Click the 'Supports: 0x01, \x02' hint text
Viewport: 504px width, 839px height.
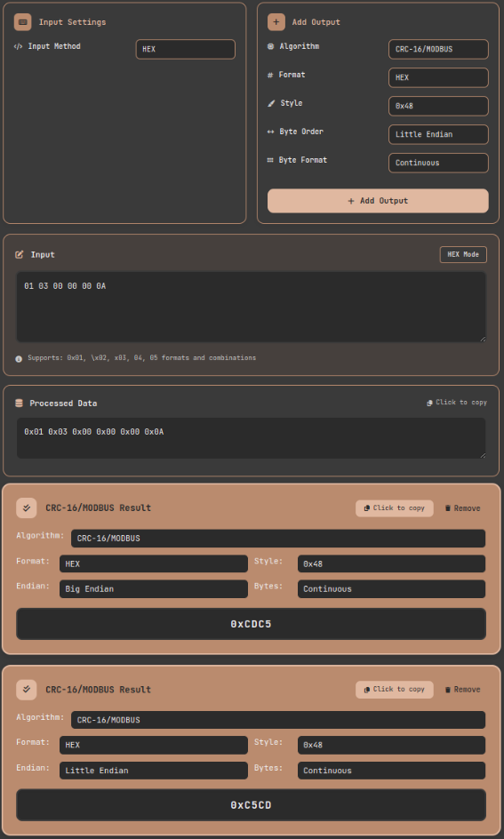click(142, 358)
